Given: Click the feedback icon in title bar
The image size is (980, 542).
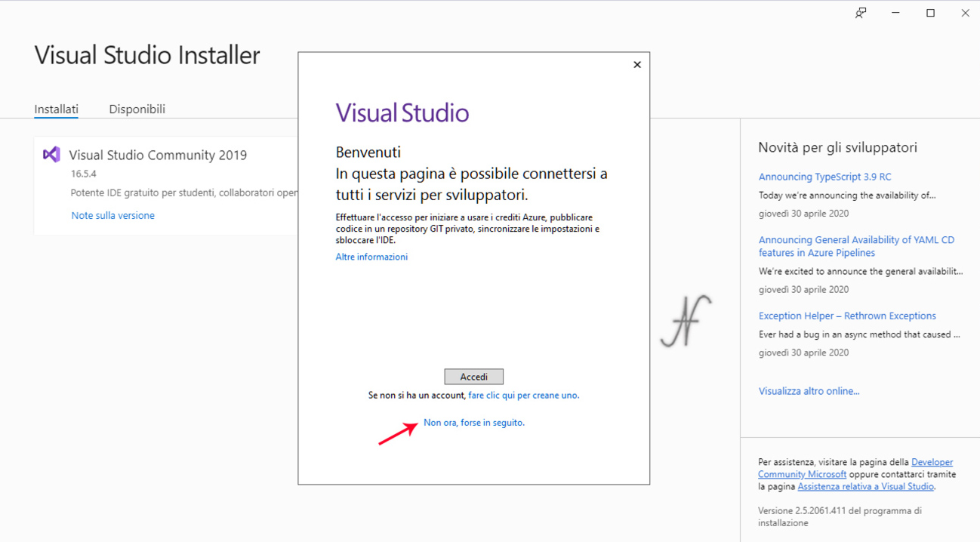Looking at the screenshot, I should click(x=861, y=13).
